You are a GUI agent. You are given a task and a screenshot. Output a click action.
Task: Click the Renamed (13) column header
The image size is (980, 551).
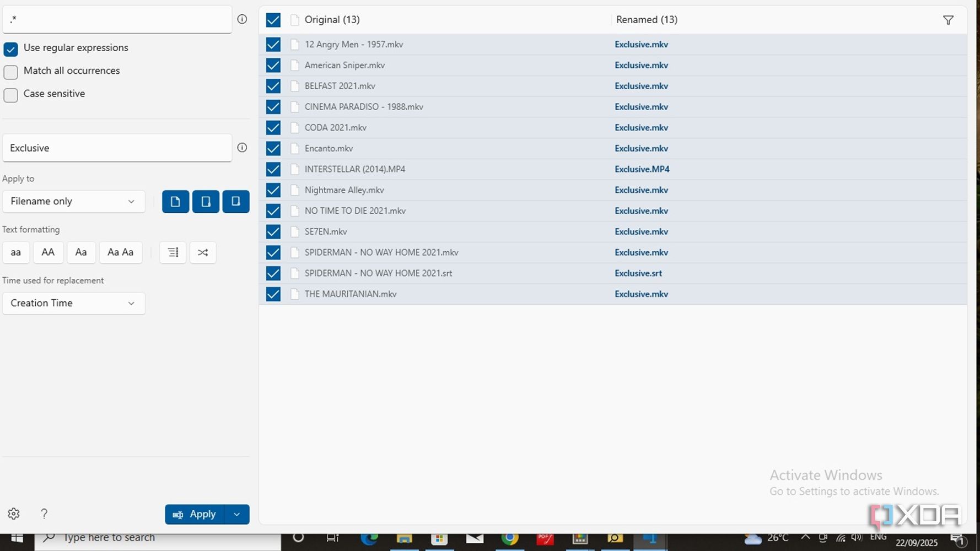[647, 20]
